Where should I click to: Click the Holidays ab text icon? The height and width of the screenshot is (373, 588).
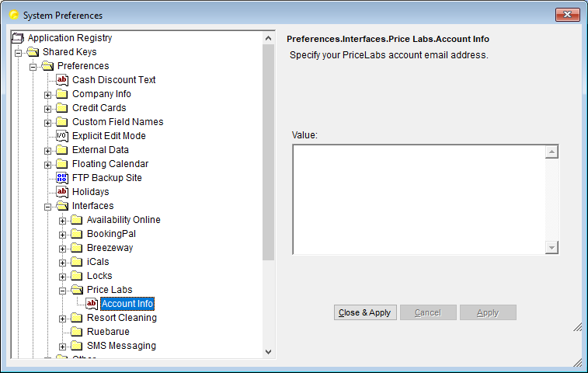pyautogui.click(x=62, y=192)
